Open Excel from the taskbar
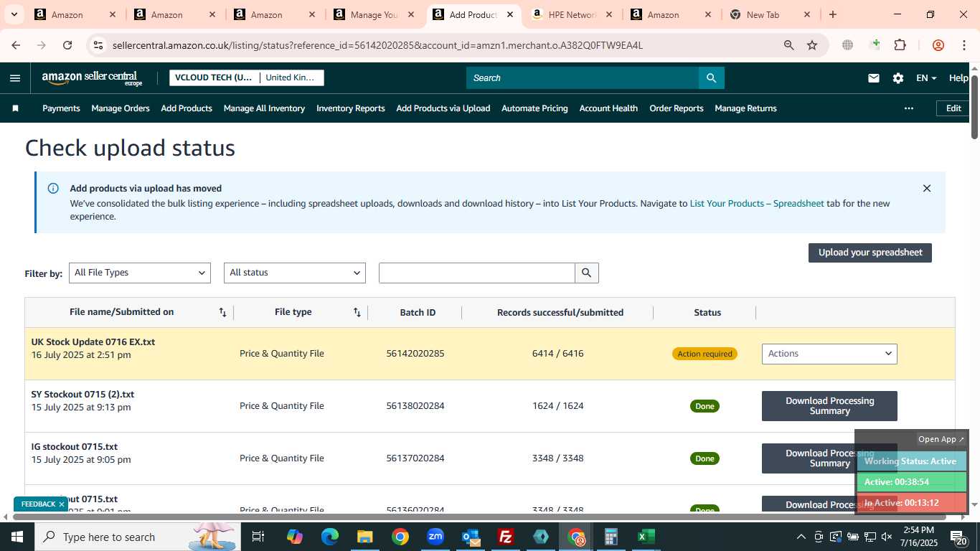Screen dimensions: 980x551 [x=646, y=537]
